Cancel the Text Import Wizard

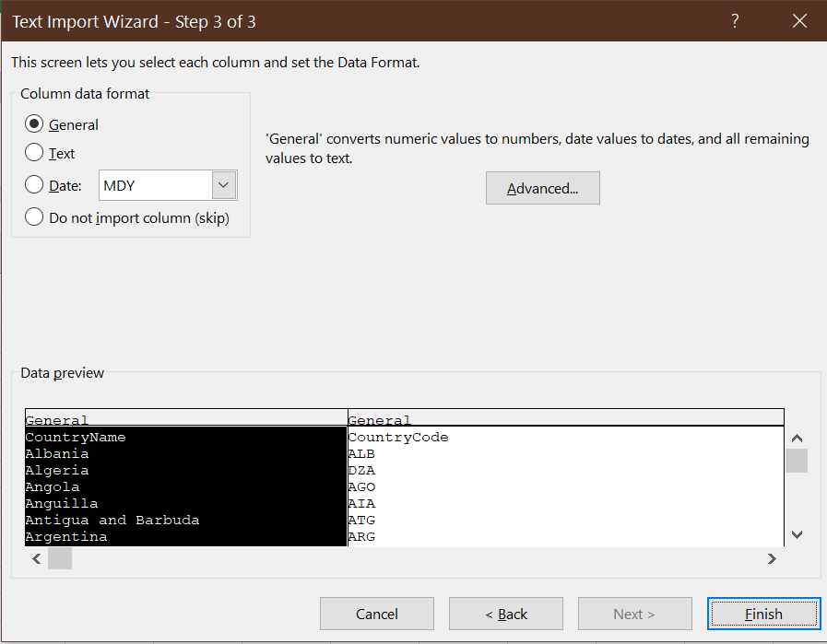coord(376,614)
